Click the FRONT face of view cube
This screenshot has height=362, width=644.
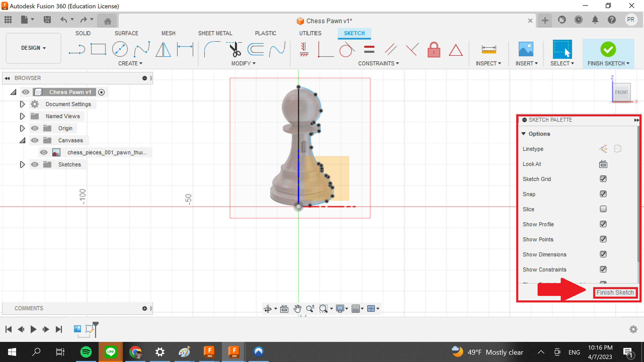pyautogui.click(x=621, y=93)
